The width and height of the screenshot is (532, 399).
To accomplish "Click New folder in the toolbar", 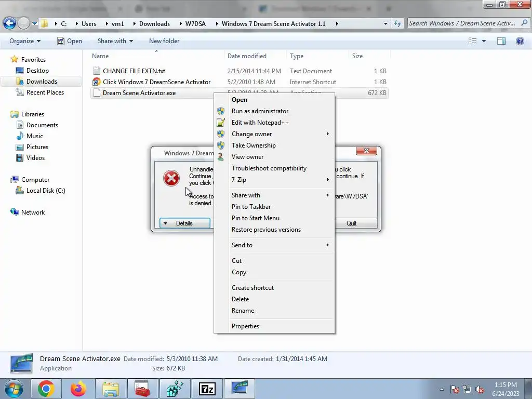I will 164,41.
